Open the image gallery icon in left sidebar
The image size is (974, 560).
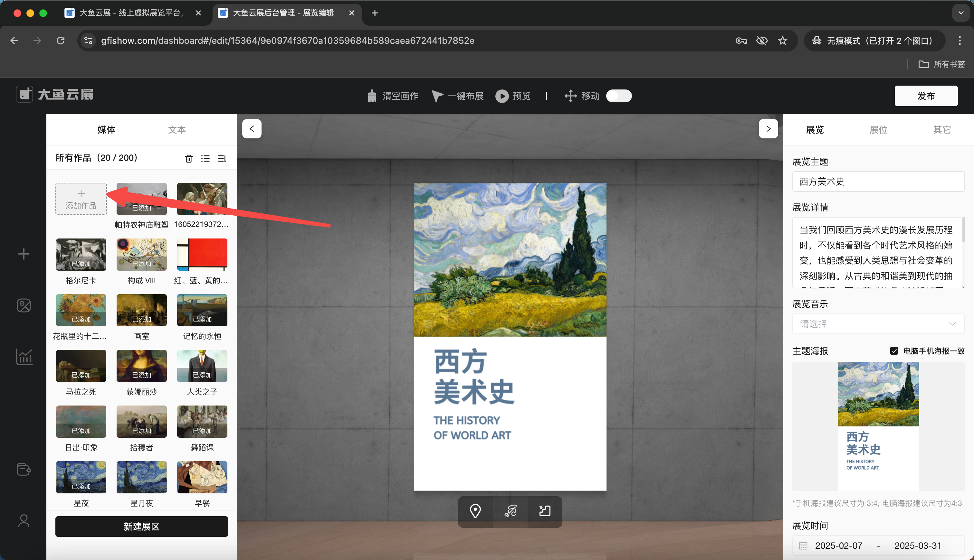(24, 305)
